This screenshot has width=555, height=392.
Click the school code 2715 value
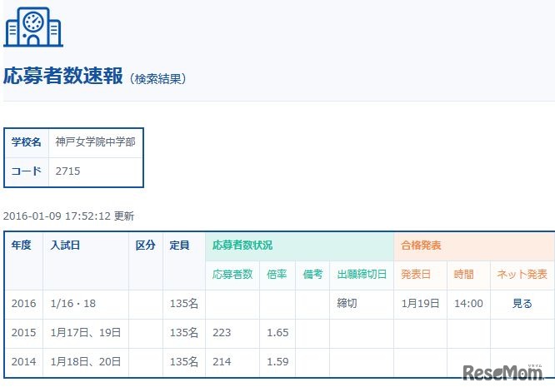pos(67,171)
